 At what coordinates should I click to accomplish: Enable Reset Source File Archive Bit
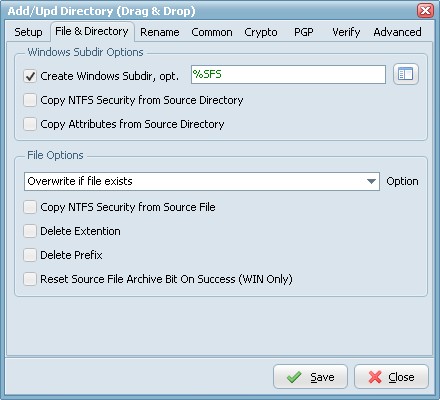point(30,279)
